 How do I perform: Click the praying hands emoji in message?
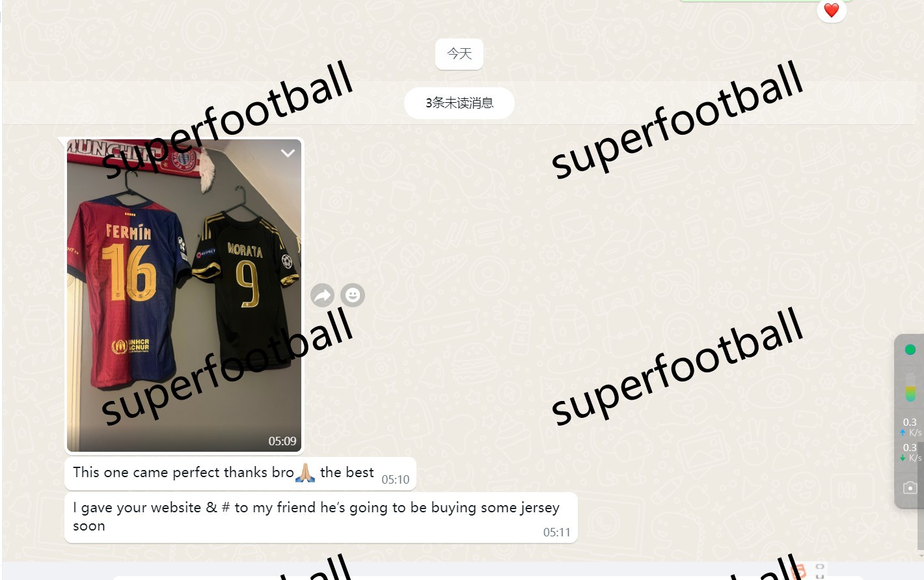pyautogui.click(x=305, y=473)
